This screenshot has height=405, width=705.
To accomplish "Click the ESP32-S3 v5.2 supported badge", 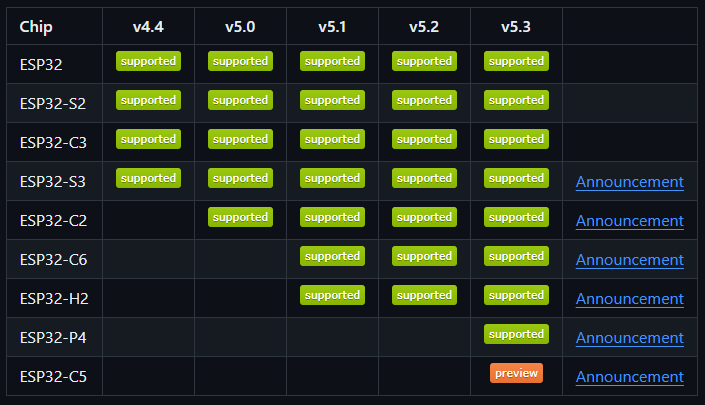I will 424,178.
